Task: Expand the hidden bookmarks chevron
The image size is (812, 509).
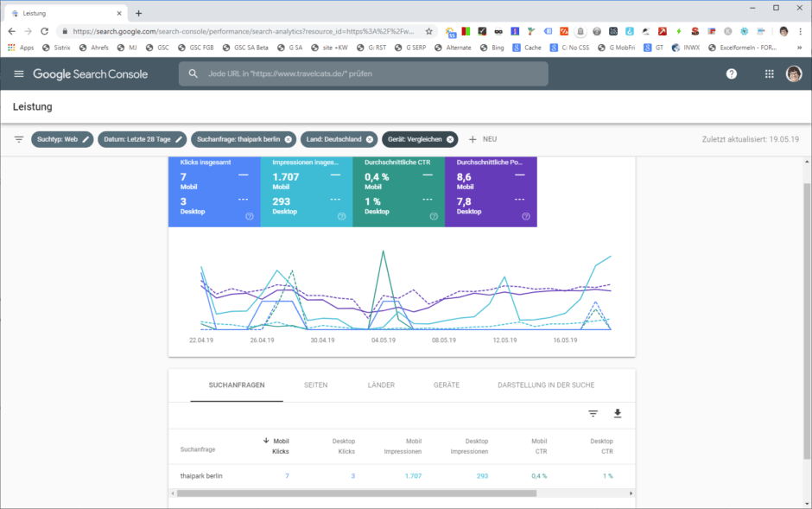Action: pos(800,48)
